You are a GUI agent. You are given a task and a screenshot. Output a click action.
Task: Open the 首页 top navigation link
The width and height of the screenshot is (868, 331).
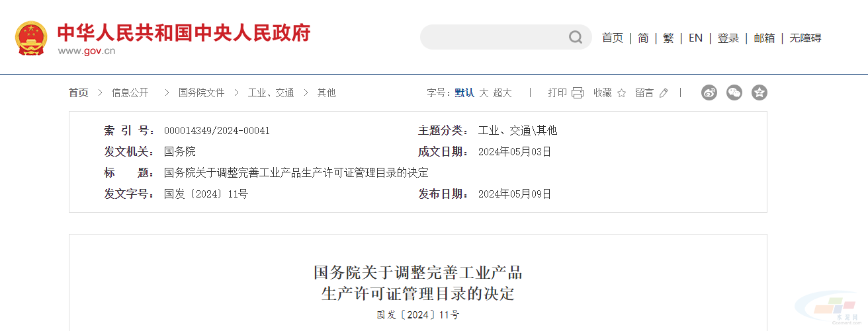(x=612, y=38)
